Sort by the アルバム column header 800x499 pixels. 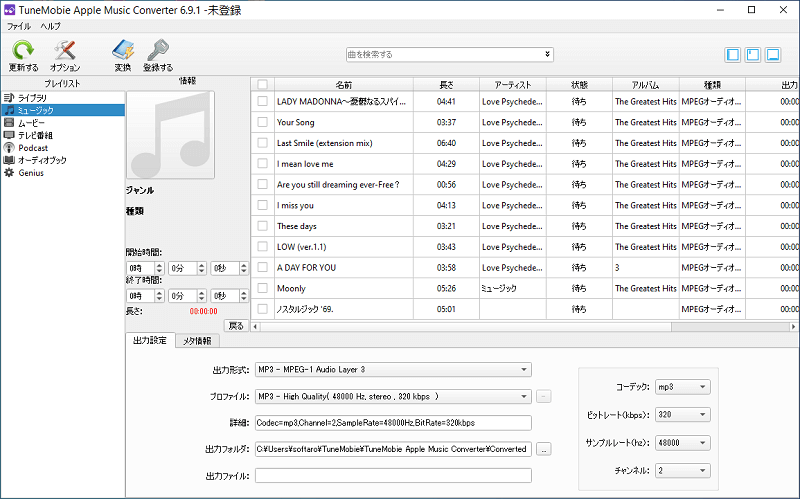pos(645,85)
